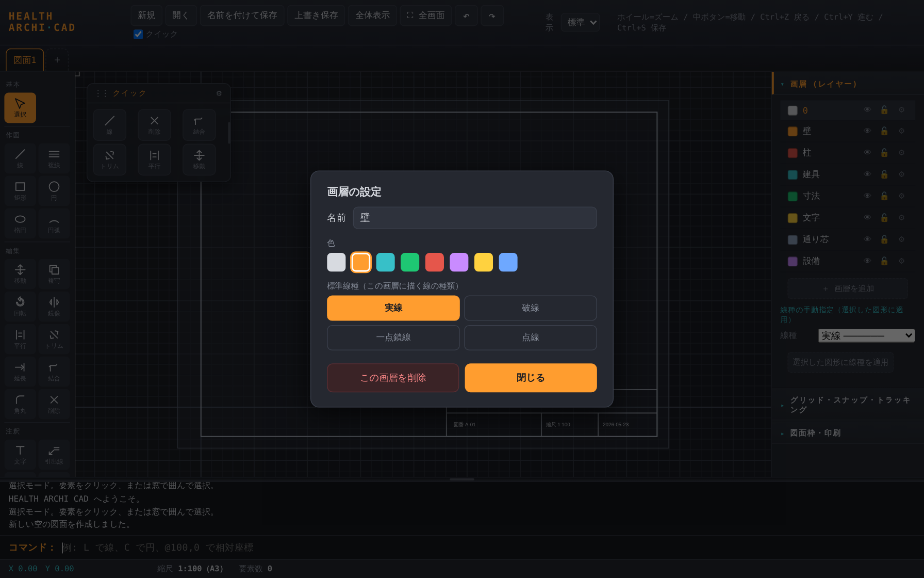Click the 結合 icon in Quick panel

click(x=199, y=125)
